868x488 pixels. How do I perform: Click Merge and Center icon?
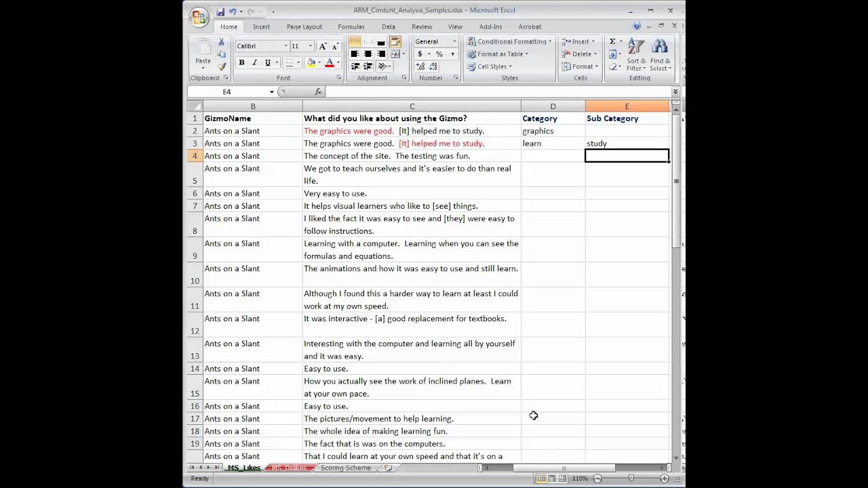point(395,54)
